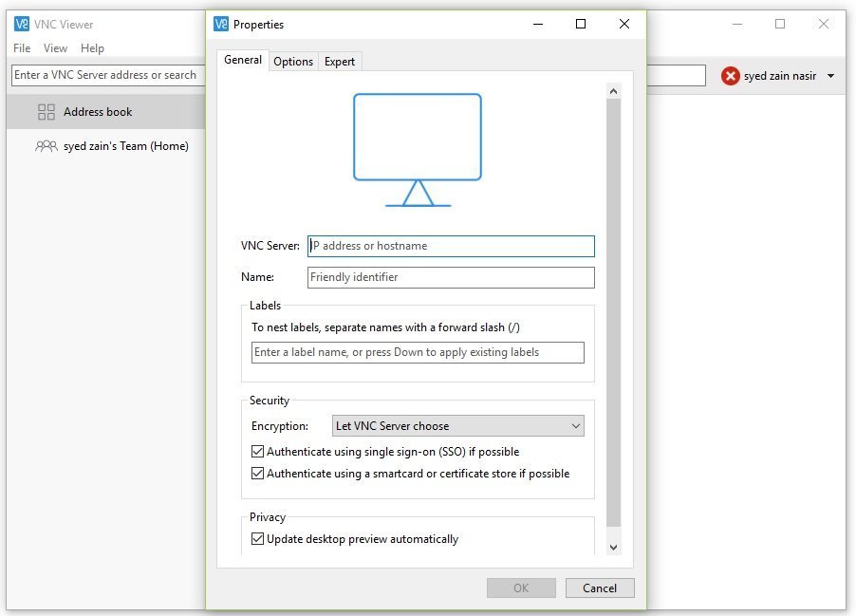Select Address book in the sidebar

pyautogui.click(x=106, y=112)
